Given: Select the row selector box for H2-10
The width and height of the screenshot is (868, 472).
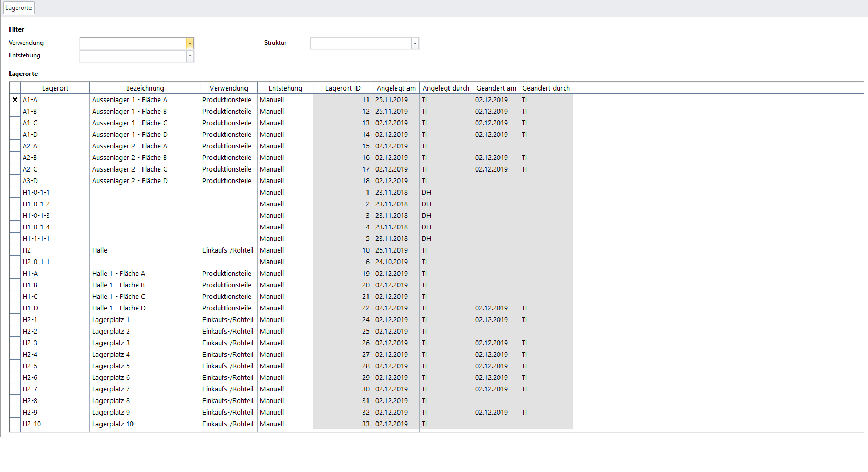Looking at the screenshot, I should [x=15, y=424].
